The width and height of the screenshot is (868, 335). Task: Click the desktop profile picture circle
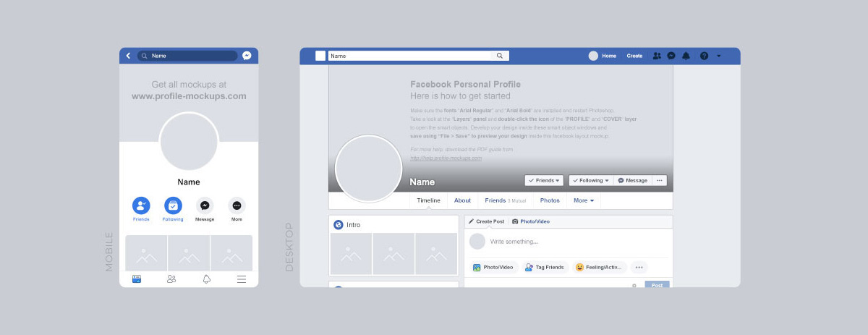369,169
